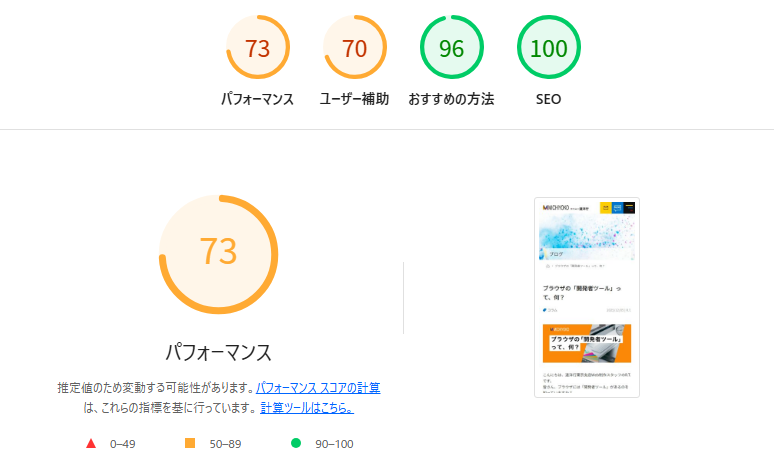
Task: Select the small top パフォーマンス gauge showing 73
Action: tap(258, 48)
